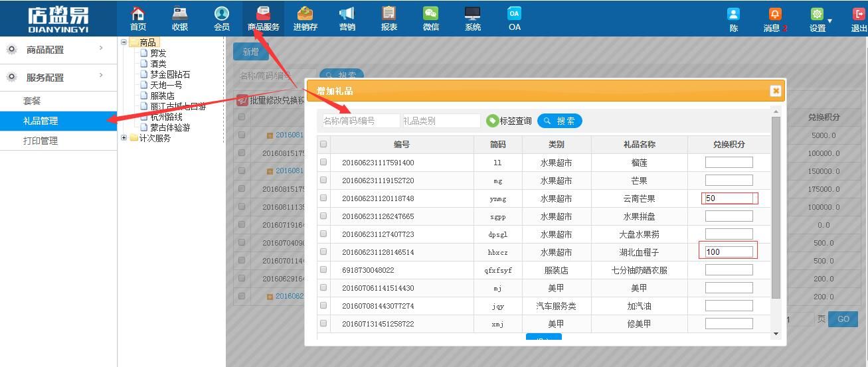Click the 搜索 button in the dialog
This screenshot has width=868, height=367.
tap(560, 121)
